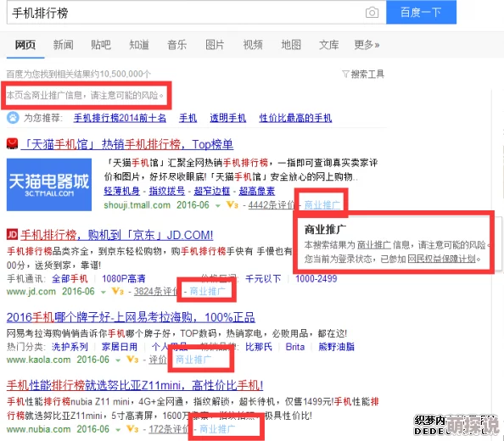Switch to the 新闻 tab
The height and width of the screenshot is (441, 504).
click(x=63, y=45)
